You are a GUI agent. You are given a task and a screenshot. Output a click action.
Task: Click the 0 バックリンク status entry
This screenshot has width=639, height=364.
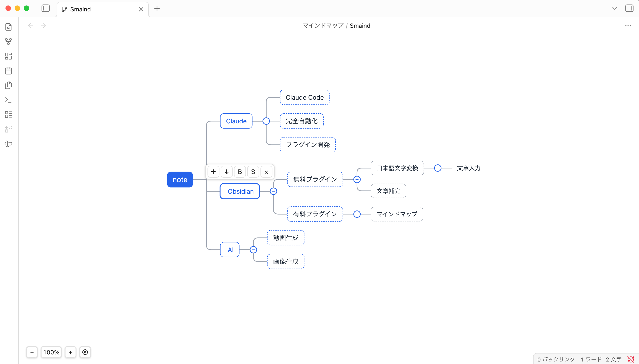pyautogui.click(x=556, y=359)
